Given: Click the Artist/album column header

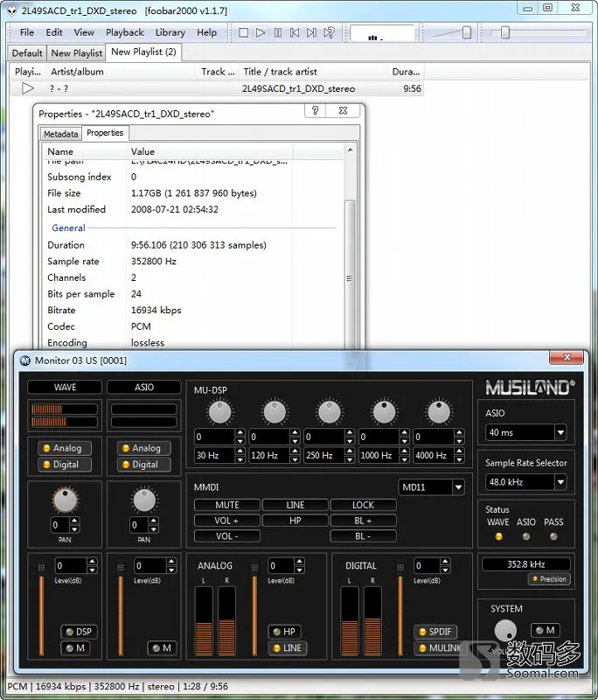Looking at the screenshot, I should click(x=121, y=72).
